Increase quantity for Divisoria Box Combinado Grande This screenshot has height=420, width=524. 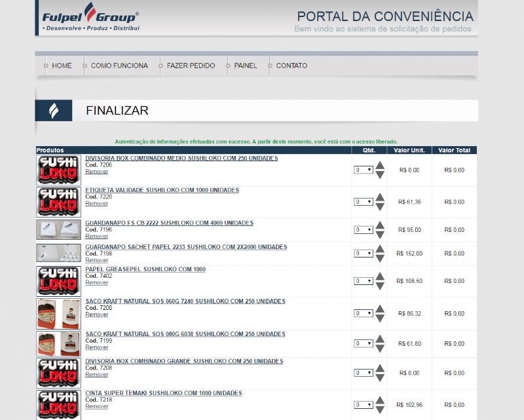[380, 368]
